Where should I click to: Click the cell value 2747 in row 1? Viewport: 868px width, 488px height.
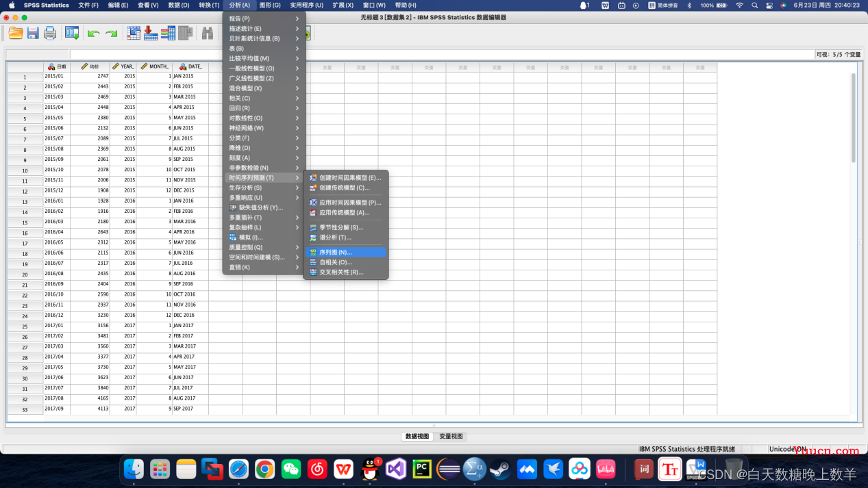tap(90, 77)
